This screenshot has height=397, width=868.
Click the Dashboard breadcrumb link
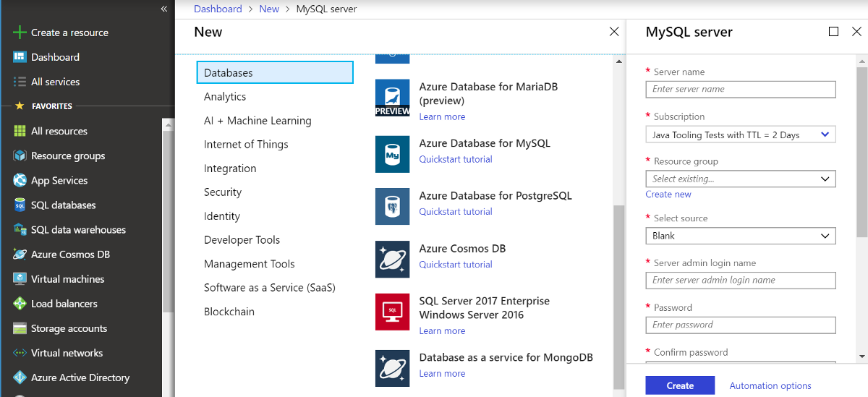[x=218, y=9]
